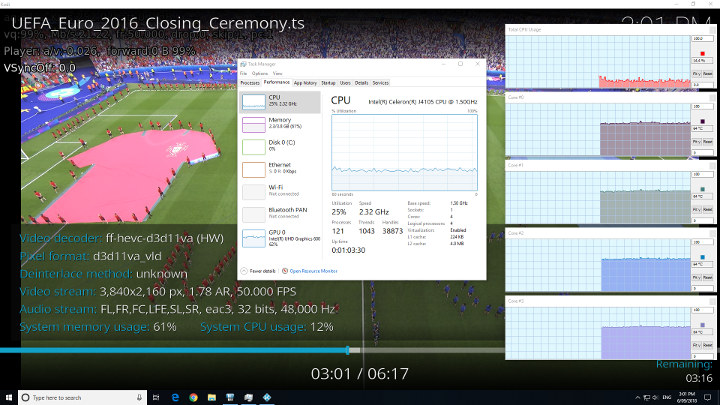720x405 pixels.
Task: Switch to the Performance tab
Action: (276, 83)
